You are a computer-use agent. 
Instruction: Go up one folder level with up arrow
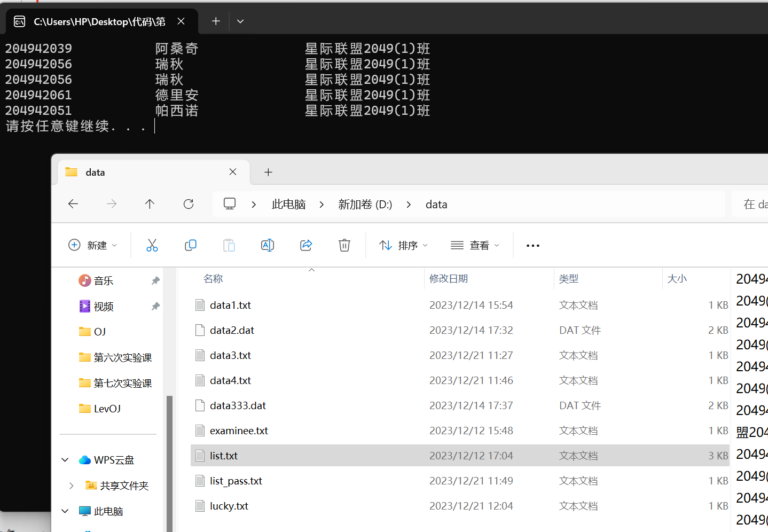tap(150, 204)
